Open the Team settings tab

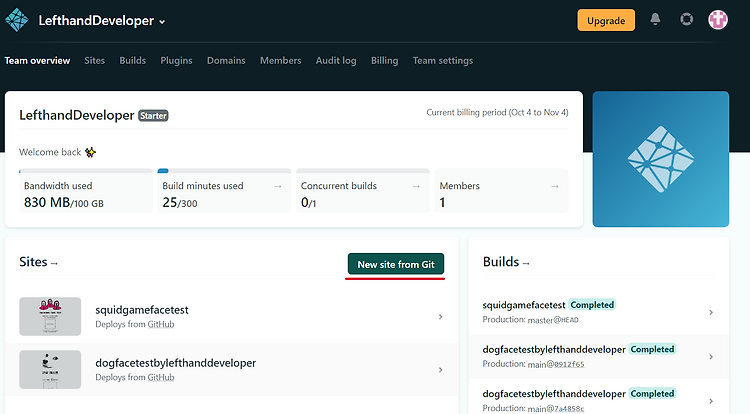443,61
